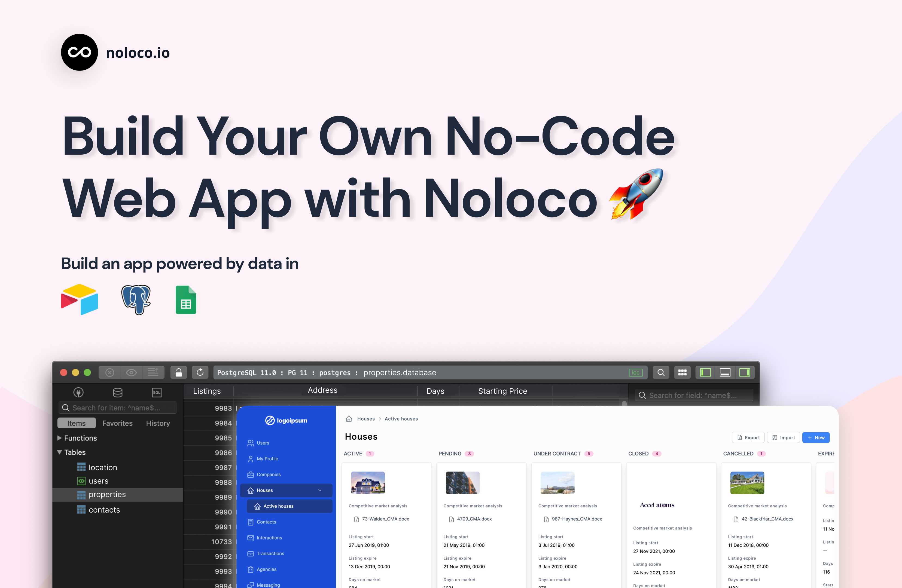Open search using the magnifier toolbar icon
The height and width of the screenshot is (588, 902).
pyautogui.click(x=661, y=372)
